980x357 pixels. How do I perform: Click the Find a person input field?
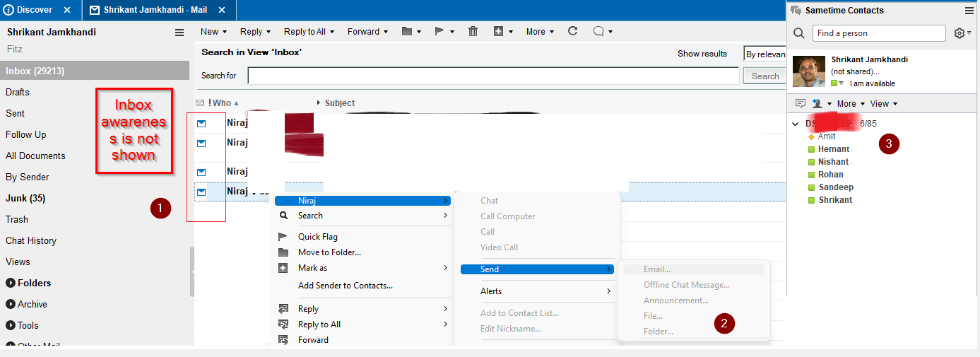[878, 33]
